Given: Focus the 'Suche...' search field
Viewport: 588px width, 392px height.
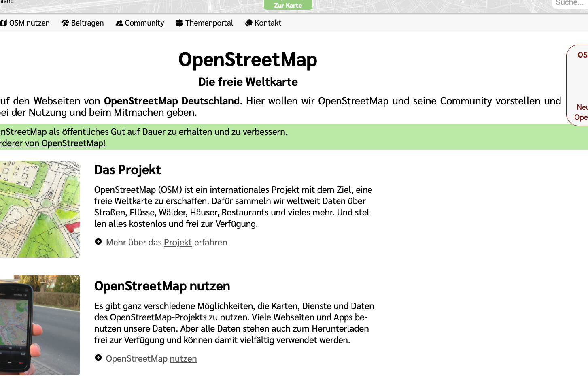Looking at the screenshot, I should pos(570,3).
